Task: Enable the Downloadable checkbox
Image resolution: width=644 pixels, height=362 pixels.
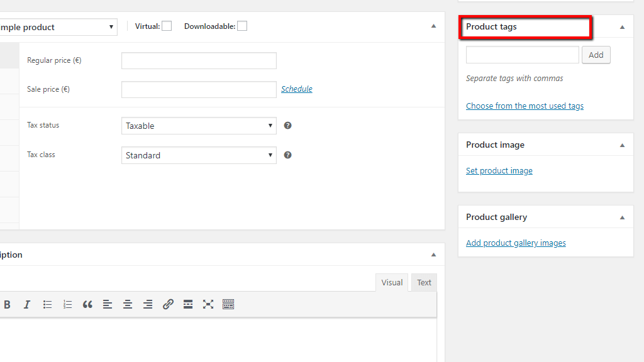Action: [x=242, y=26]
